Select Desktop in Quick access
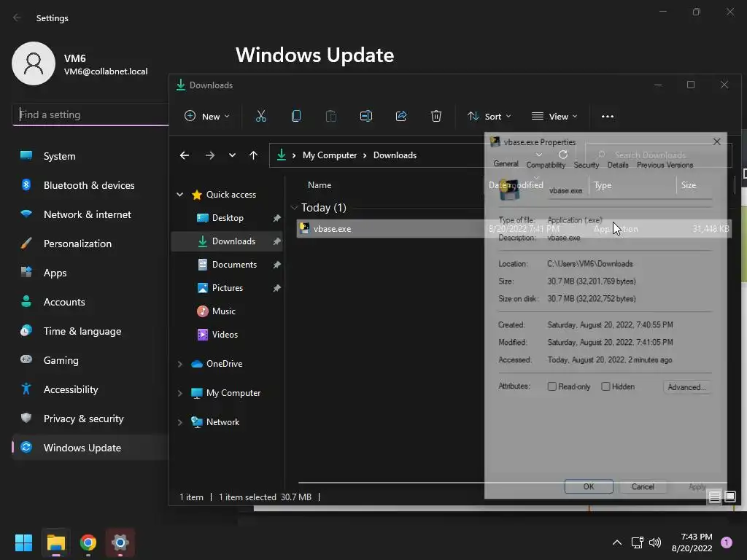This screenshot has width=747, height=560. (x=228, y=217)
